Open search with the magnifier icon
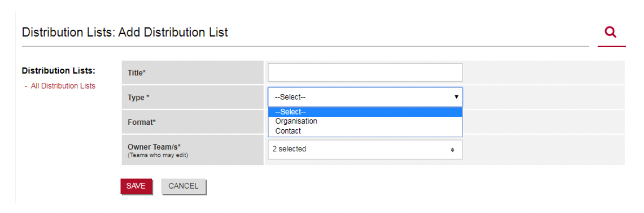The image size is (644, 213). click(611, 32)
